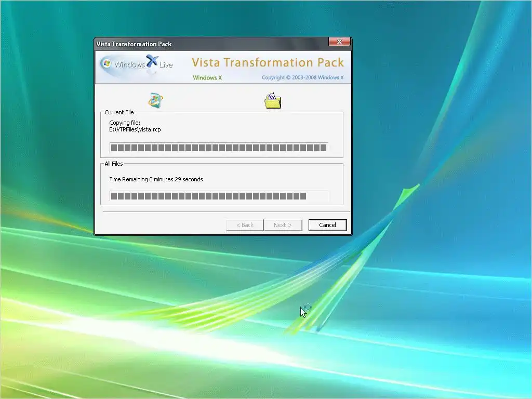Click the Current File progress bar
The width and height of the screenshot is (532, 399).
point(219,148)
